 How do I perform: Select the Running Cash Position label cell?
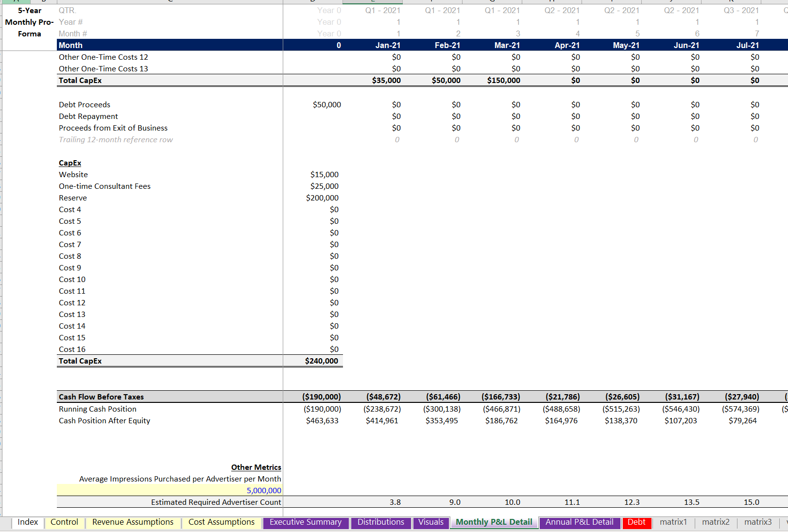click(97, 409)
